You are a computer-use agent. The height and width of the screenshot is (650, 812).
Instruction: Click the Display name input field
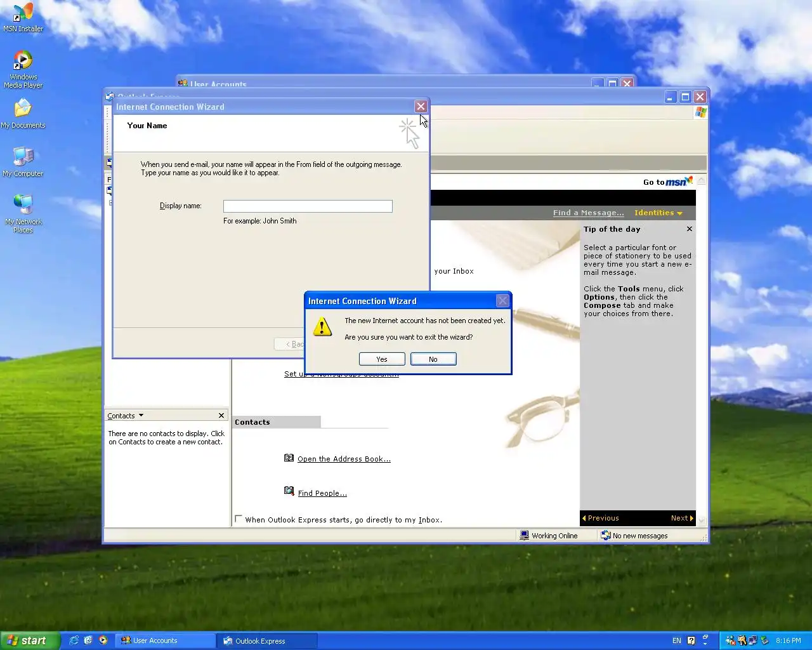pyautogui.click(x=308, y=206)
